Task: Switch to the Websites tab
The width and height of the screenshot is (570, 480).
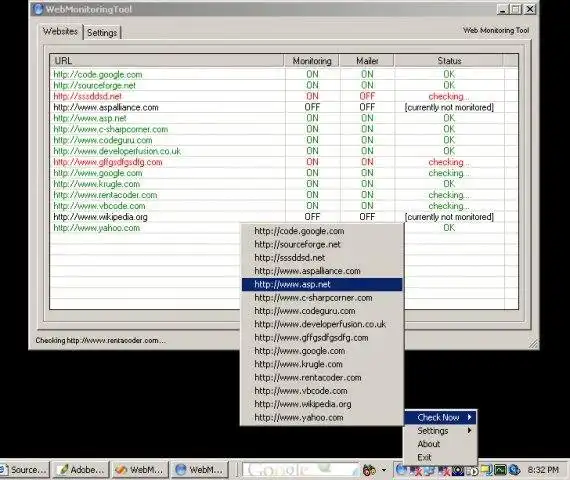Action: (60, 32)
